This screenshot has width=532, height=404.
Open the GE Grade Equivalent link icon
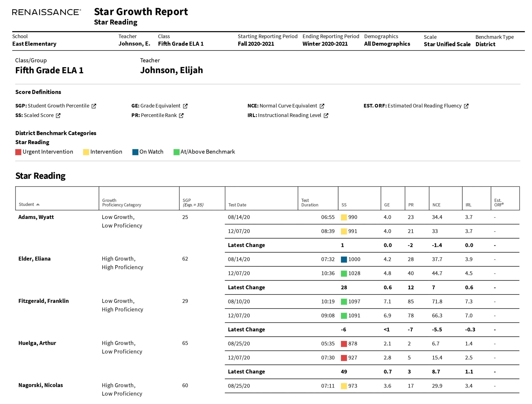(185, 106)
